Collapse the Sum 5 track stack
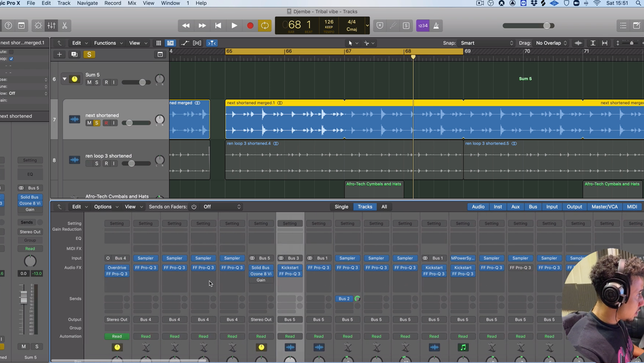 (x=64, y=79)
